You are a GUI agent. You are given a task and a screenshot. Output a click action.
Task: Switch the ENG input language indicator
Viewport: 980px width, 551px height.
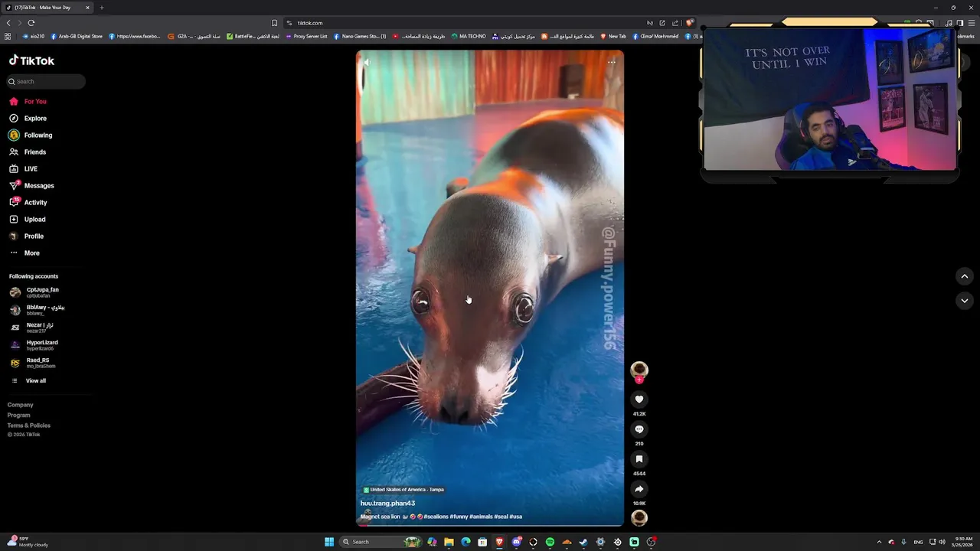pyautogui.click(x=918, y=542)
